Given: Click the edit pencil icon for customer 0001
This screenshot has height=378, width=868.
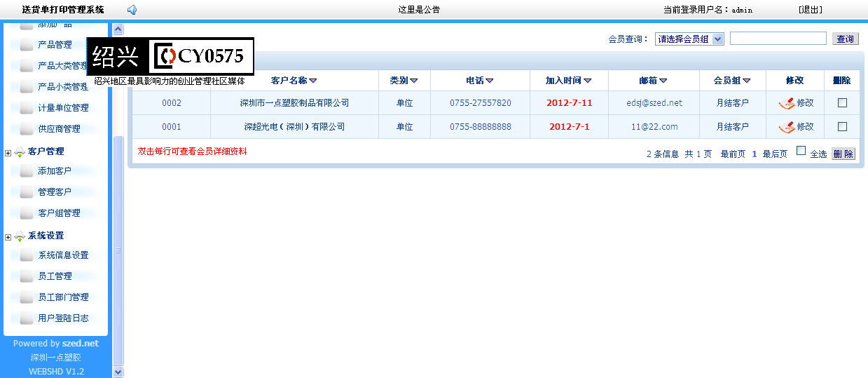Looking at the screenshot, I should [787, 127].
